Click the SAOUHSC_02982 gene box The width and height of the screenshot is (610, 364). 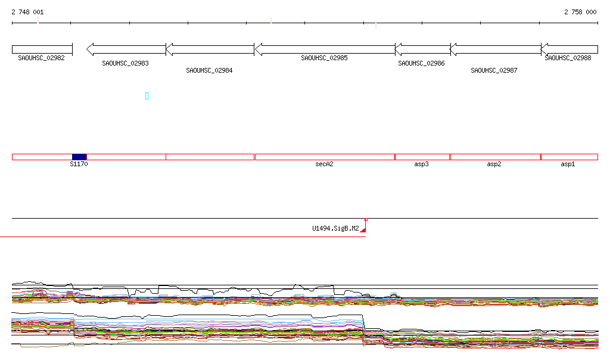click(42, 49)
